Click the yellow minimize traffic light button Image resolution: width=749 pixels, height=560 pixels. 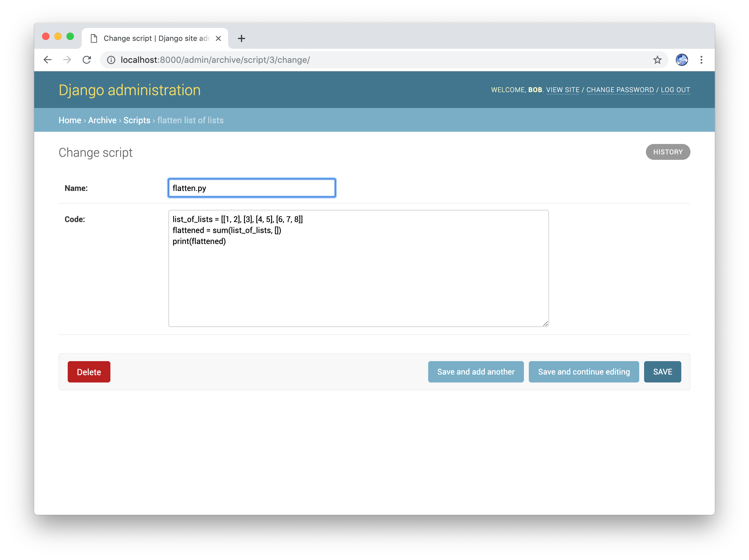58,36
